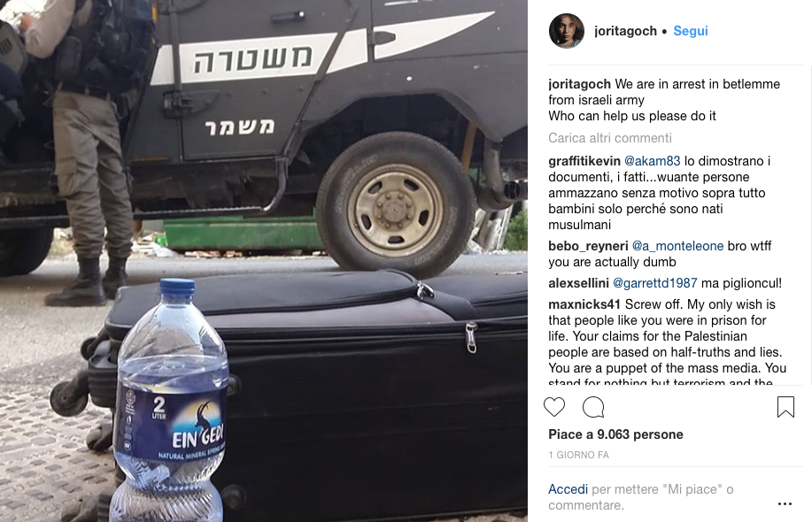Open comments via speech bubble icon

pyautogui.click(x=593, y=407)
